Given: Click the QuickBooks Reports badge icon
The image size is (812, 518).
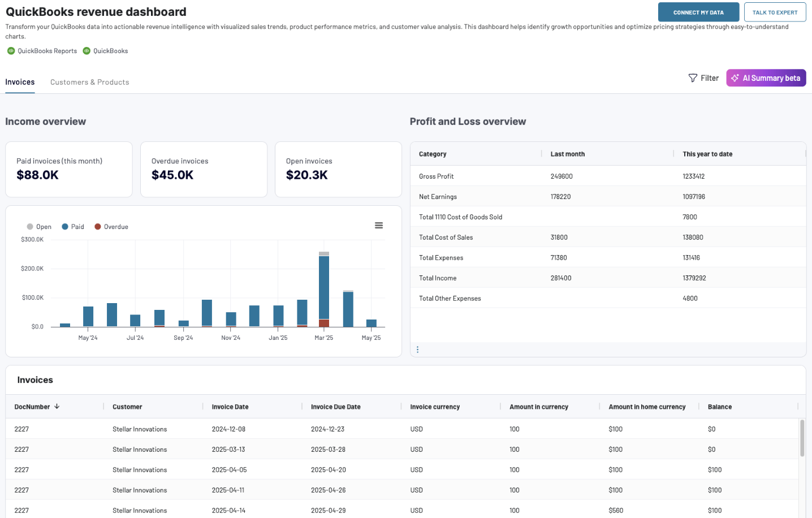Looking at the screenshot, I should [10, 50].
